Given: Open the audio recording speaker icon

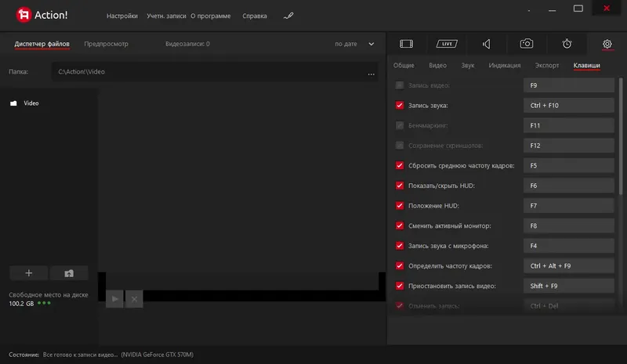Looking at the screenshot, I should click(487, 44).
